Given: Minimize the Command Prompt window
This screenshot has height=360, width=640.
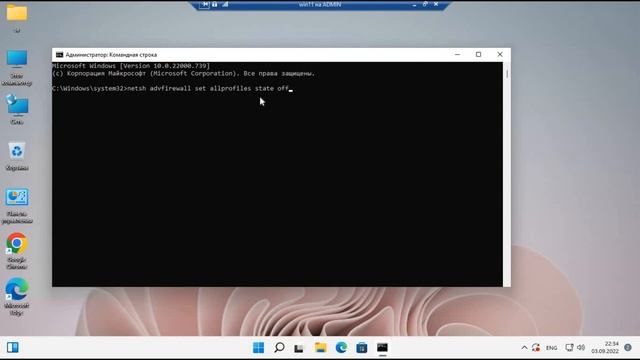Looking at the screenshot, I should click(x=457, y=54).
